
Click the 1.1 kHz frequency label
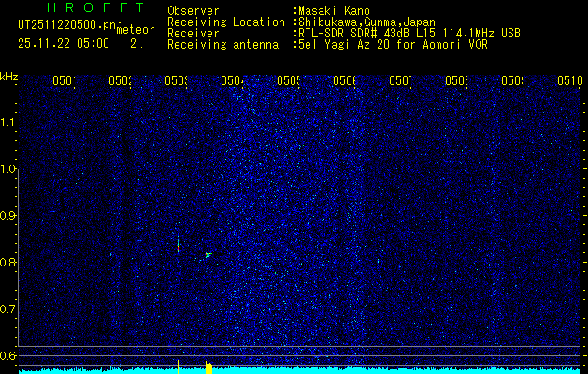[7, 122]
